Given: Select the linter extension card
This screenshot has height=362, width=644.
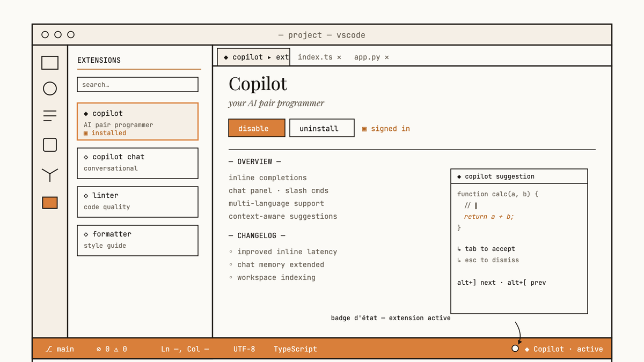Looking at the screenshot, I should 137,202.
